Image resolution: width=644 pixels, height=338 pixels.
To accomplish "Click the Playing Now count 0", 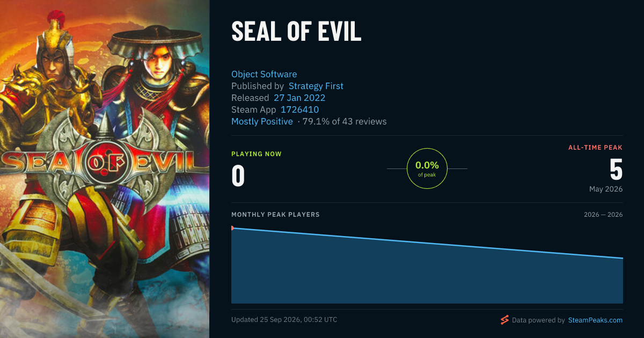I will coord(238,177).
